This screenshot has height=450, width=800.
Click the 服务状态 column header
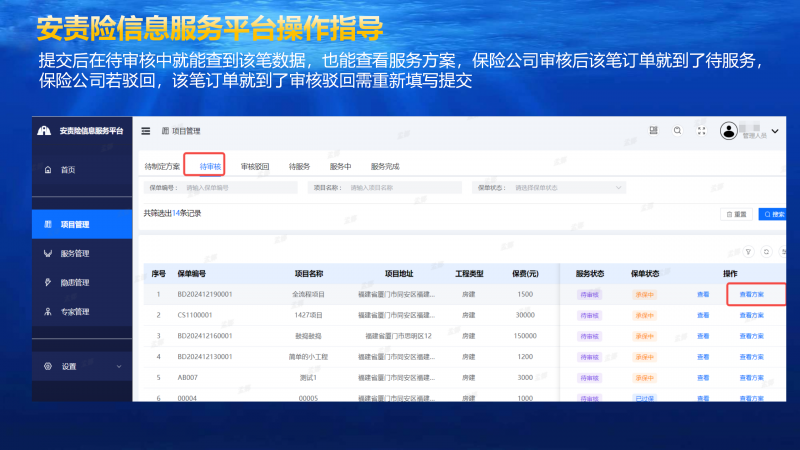point(590,274)
